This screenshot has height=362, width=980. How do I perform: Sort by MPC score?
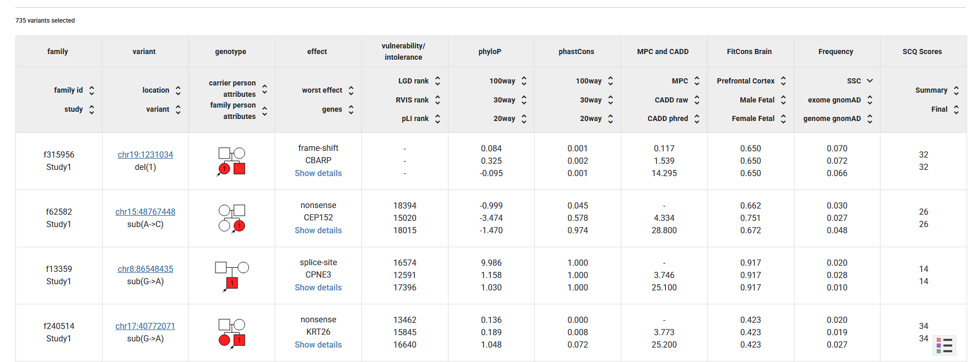point(697,81)
